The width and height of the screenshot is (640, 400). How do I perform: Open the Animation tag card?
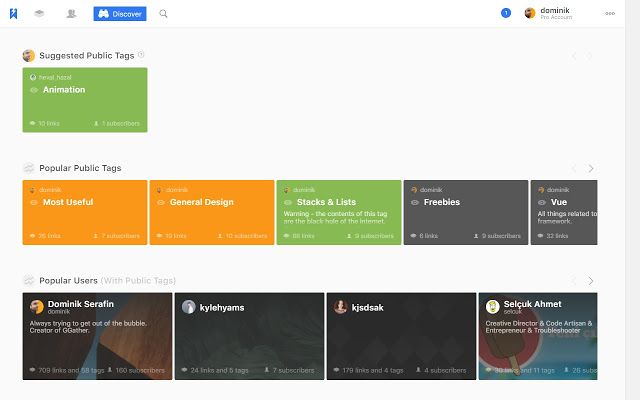tap(85, 100)
